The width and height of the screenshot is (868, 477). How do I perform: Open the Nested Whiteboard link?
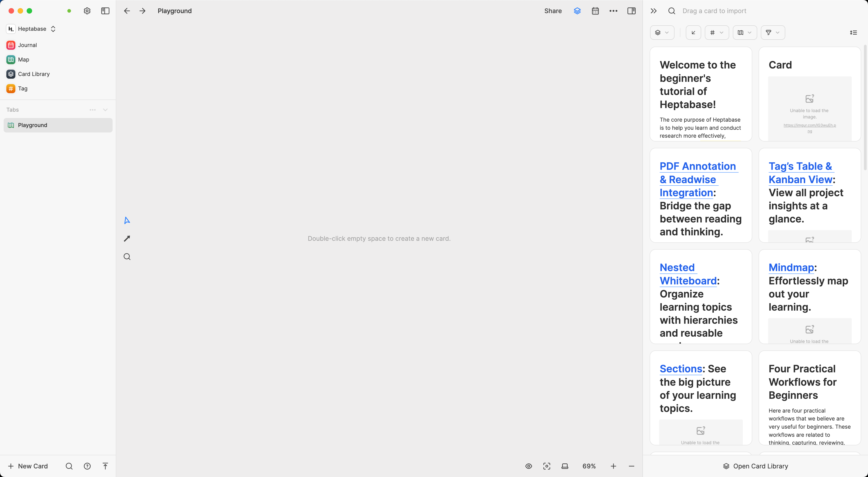tap(688, 274)
